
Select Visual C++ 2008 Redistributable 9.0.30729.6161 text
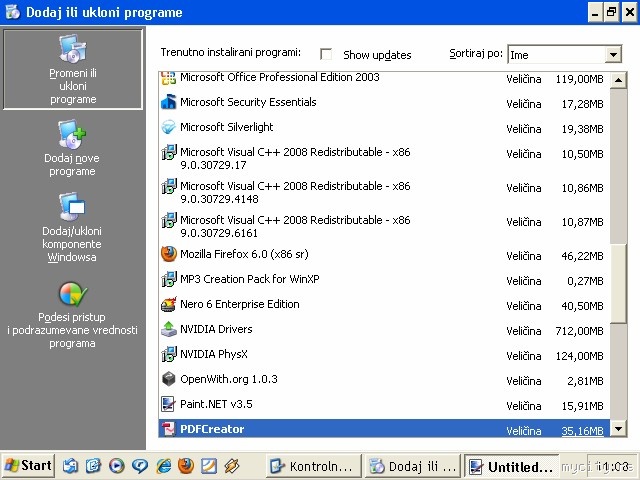(295, 226)
